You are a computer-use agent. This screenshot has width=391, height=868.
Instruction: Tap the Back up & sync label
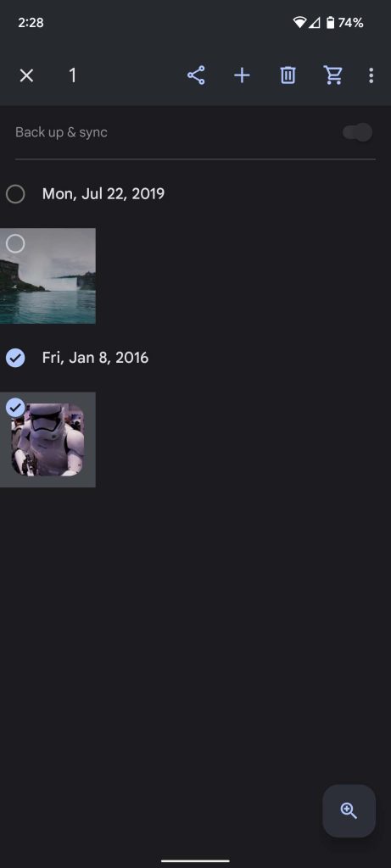61,132
